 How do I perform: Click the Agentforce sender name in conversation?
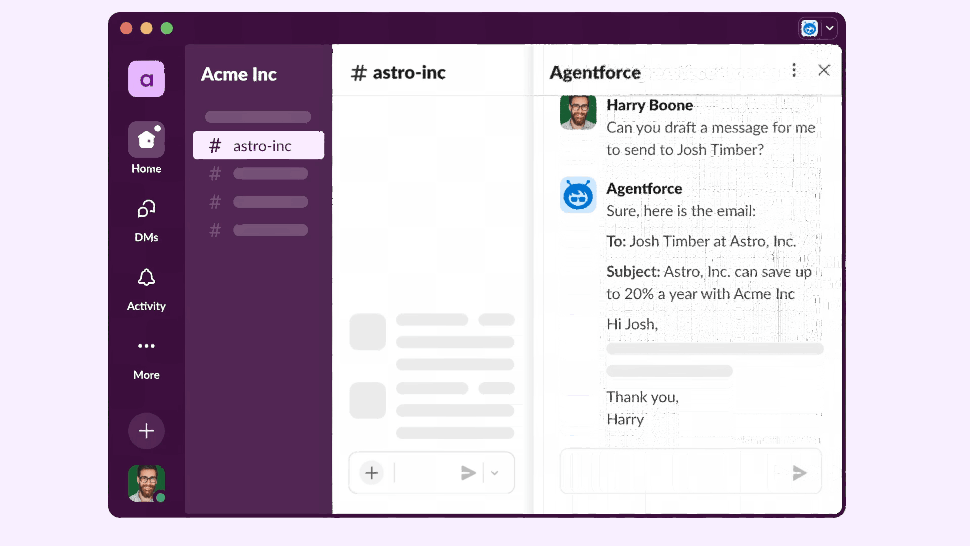point(644,188)
